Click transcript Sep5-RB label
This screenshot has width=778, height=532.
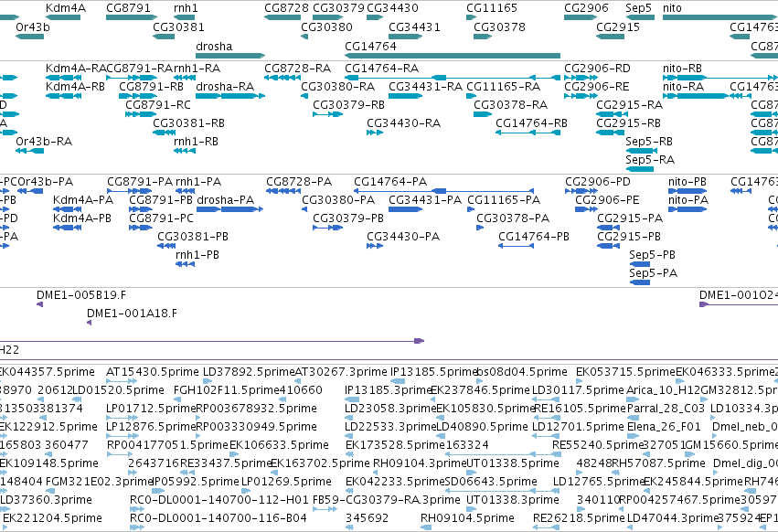point(649,142)
